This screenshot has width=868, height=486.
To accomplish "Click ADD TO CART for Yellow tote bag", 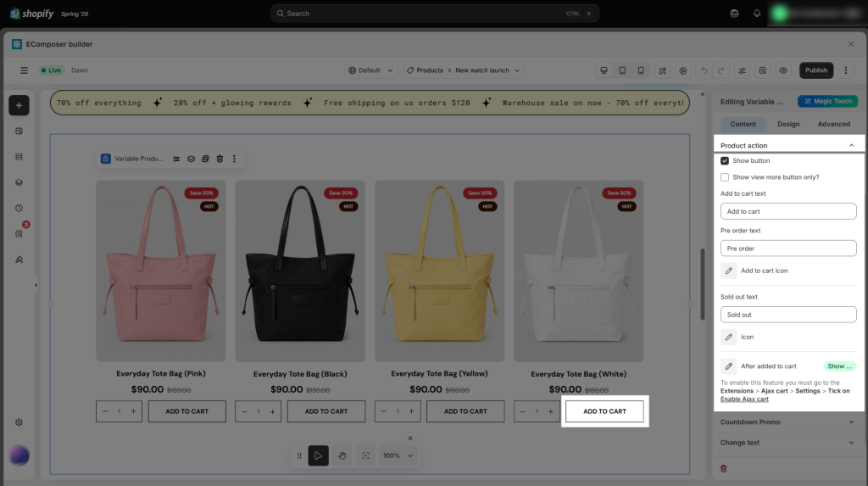I will coord(465,411).
